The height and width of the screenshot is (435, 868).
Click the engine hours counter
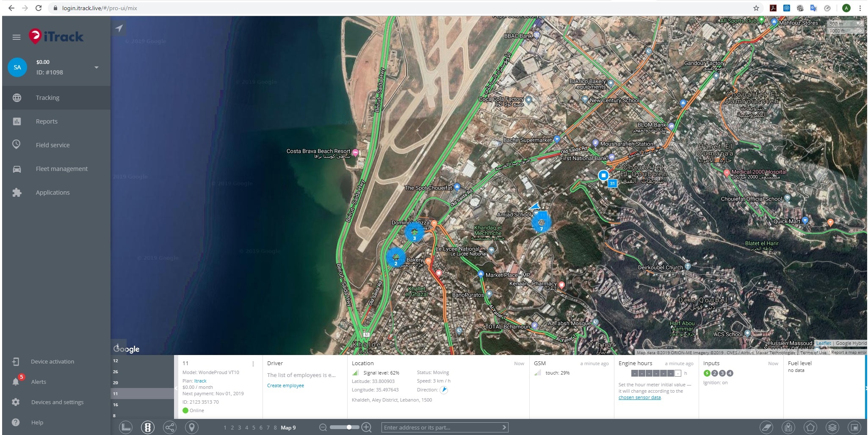656,373
